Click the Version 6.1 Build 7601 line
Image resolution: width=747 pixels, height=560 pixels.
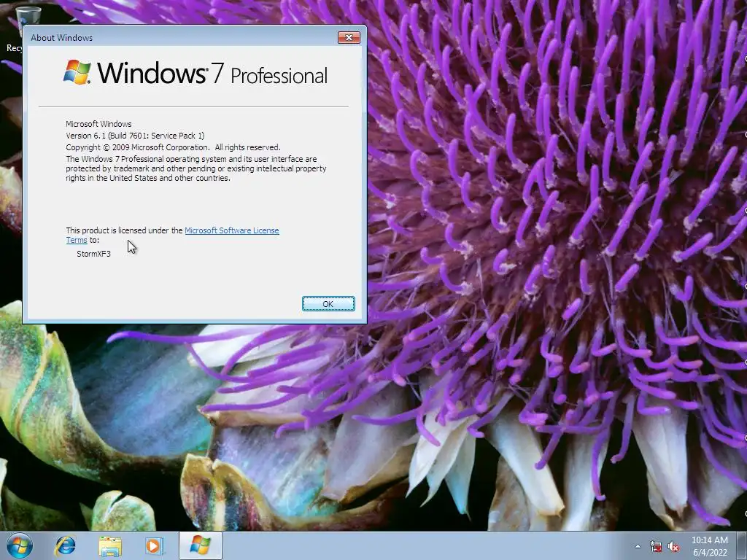coord(135,136)
